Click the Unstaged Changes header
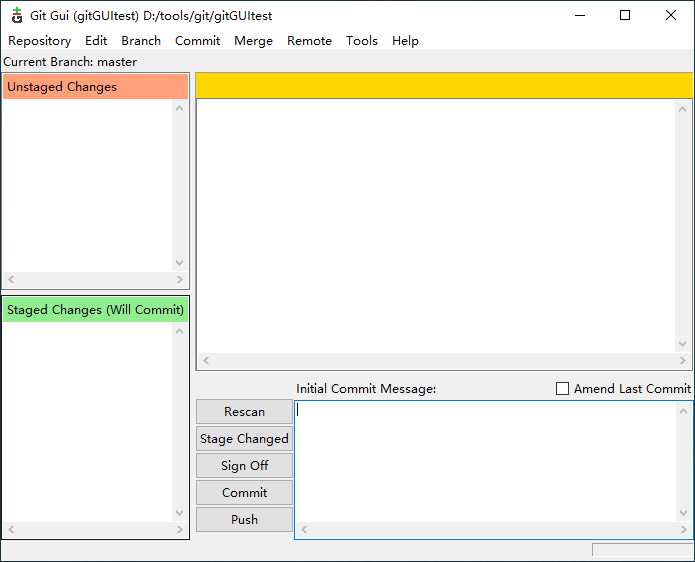This screenshot has width=695, height=562. coord(95,87)
